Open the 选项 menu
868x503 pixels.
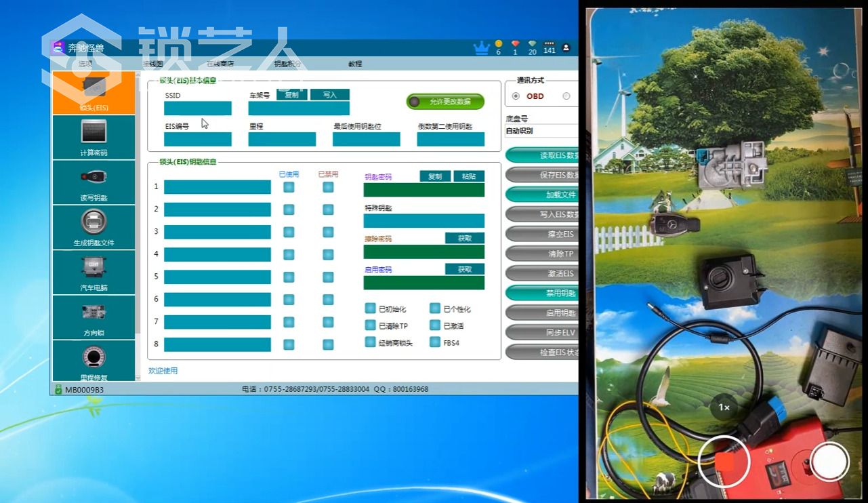click(85, 64)
